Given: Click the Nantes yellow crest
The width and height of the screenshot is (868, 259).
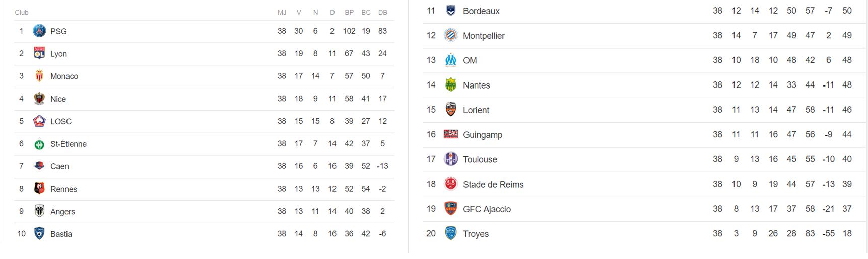Looking at the screenshot, I should coord(450,85).
